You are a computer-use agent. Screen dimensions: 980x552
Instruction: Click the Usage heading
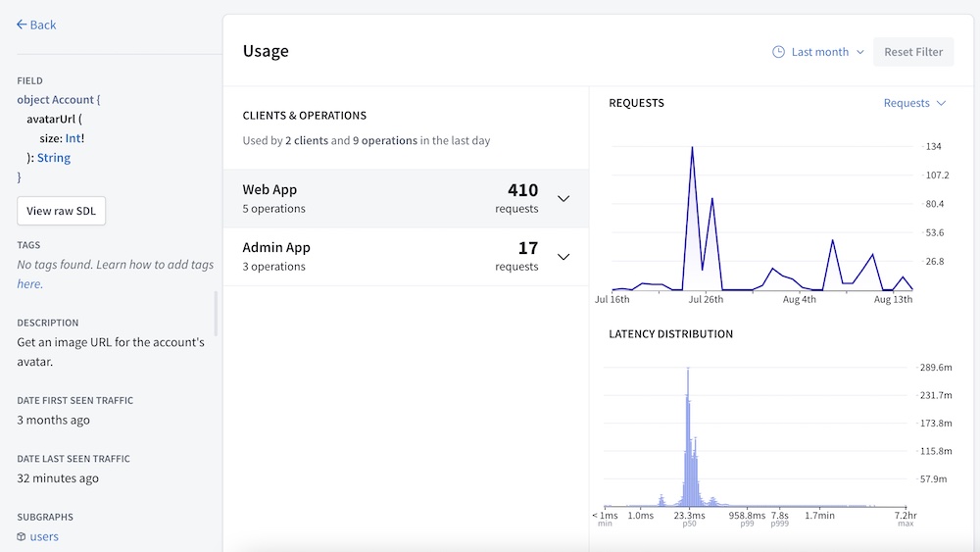(266, 51)
